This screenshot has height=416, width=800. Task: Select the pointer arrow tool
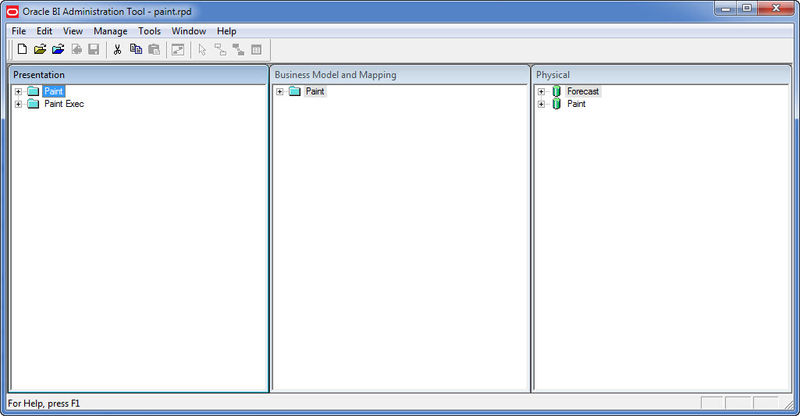click(202, 50)
